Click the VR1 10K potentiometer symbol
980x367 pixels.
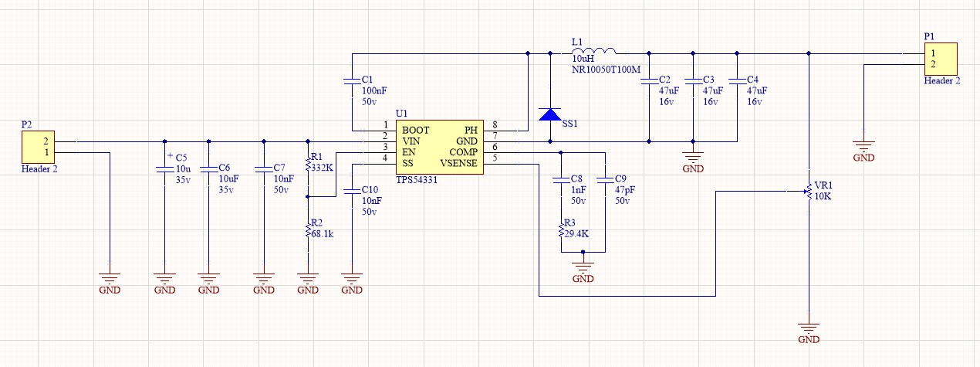[x=806, y=188]
